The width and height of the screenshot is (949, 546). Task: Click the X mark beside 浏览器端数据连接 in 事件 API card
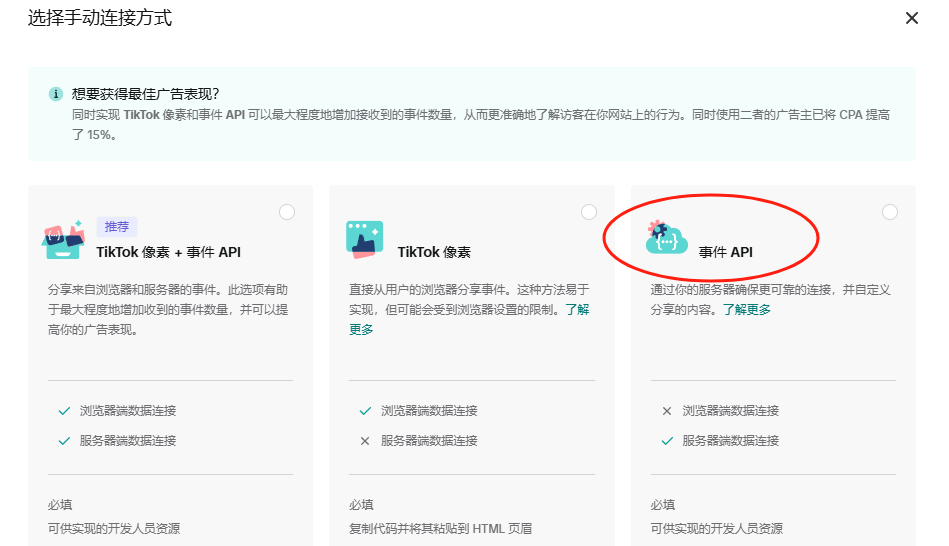[667, 411]
